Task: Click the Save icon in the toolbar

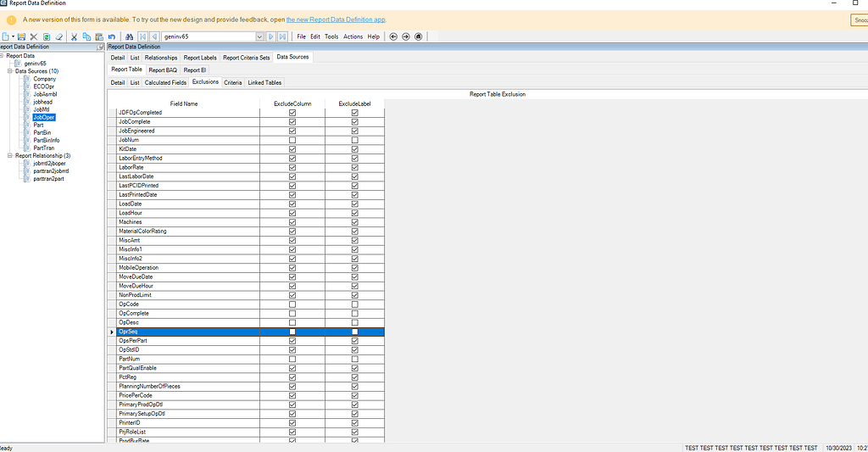Action: [x=21, y=36]
